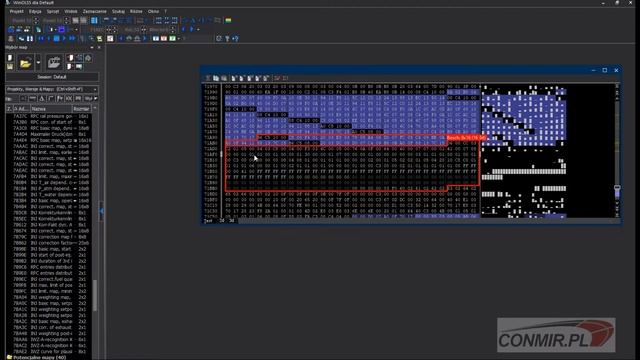
Task: Click the Rozmiar column header
Action: [81, 109]
